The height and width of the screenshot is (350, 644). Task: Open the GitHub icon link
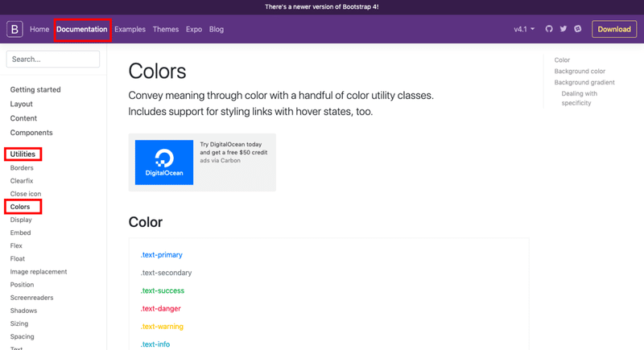[549, 30]
